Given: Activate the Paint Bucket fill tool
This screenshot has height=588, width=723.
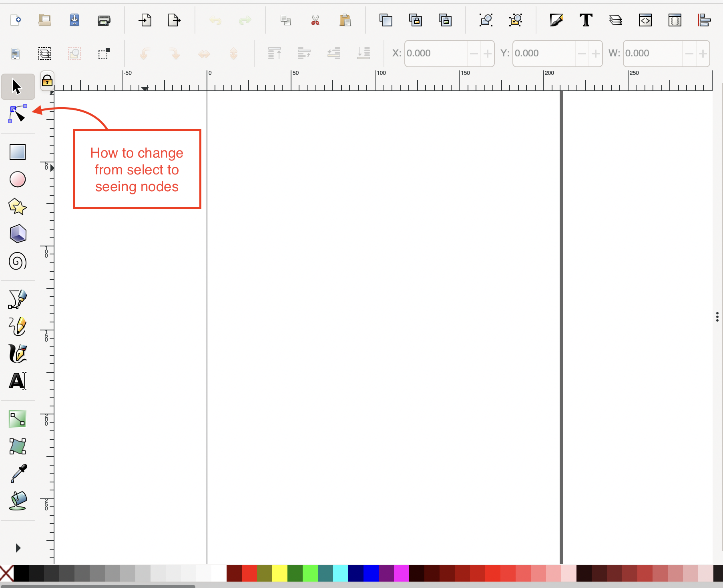Looking at the screenshot, I should [17, 501].
